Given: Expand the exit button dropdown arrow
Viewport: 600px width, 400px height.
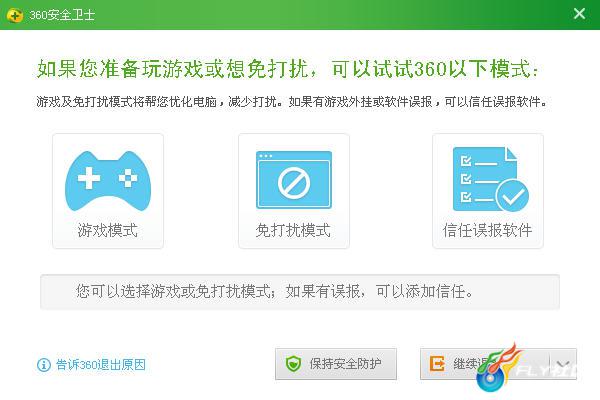Looking at the screenshot, I should pos(563,364).
